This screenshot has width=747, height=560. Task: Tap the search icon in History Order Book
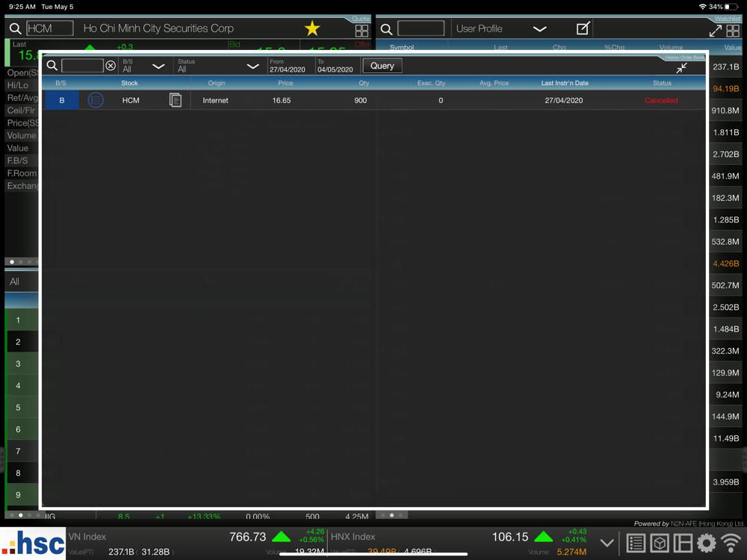tap(52, 66)
